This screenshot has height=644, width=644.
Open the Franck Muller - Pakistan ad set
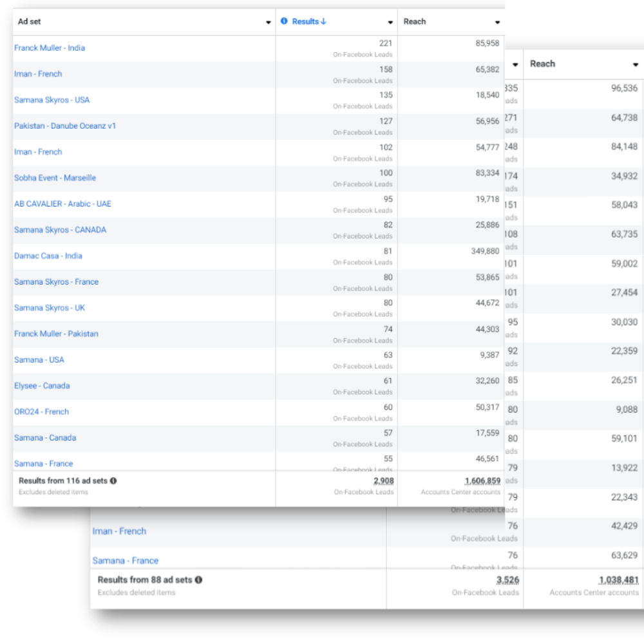(56, 334)
